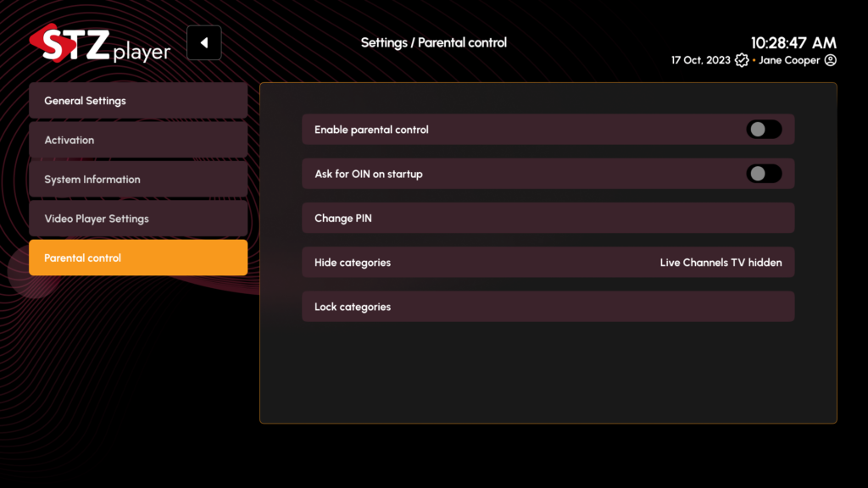Click the Settings / Parental control breadcrumb
The image size is (868, 488).
coord(433,42)
